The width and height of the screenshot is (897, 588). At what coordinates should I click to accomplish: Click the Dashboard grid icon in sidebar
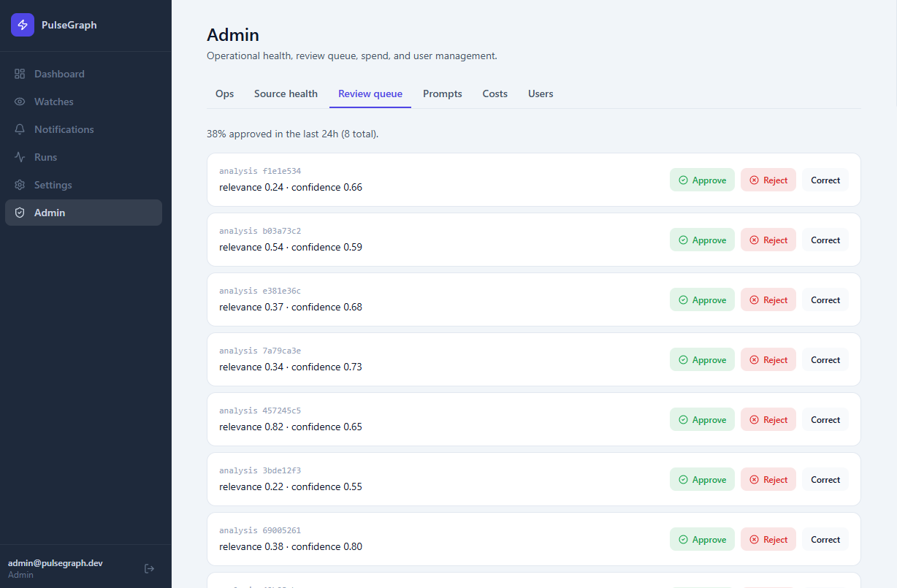tap(20, 74)
